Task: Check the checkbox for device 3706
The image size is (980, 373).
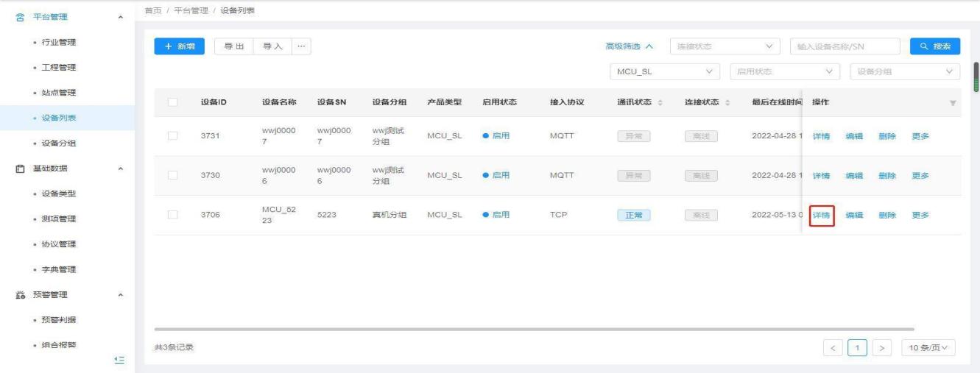Action: click(x=172, y=215)
